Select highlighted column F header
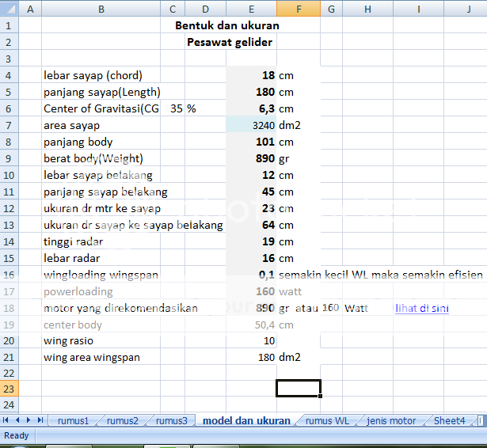 299,9
